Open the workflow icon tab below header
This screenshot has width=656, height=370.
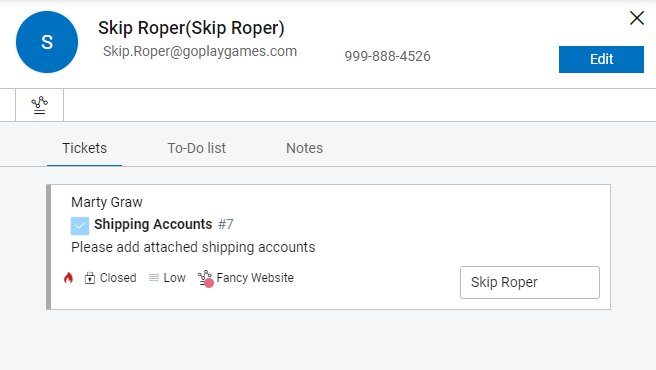(40, 105)
